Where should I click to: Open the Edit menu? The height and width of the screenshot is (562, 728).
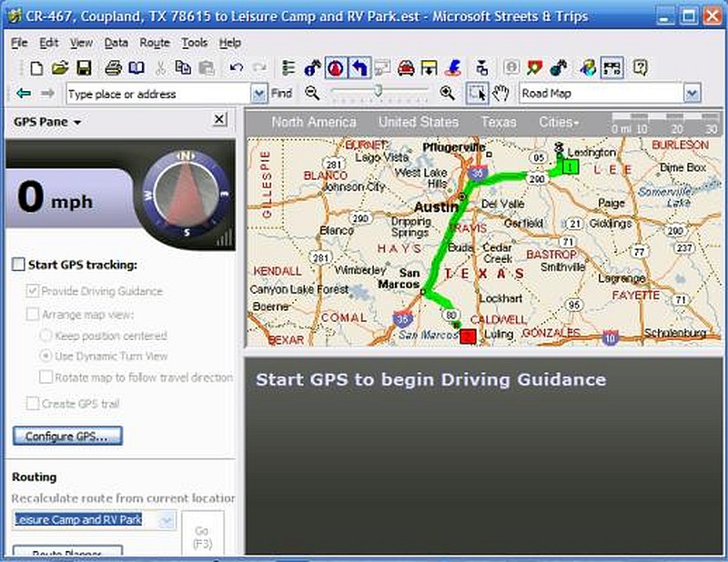pos(49,43)
